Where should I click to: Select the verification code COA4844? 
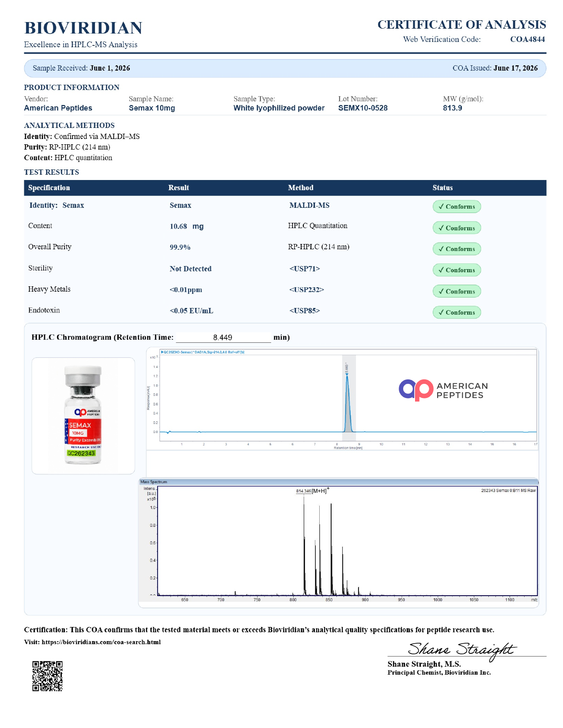click(527, 39)
